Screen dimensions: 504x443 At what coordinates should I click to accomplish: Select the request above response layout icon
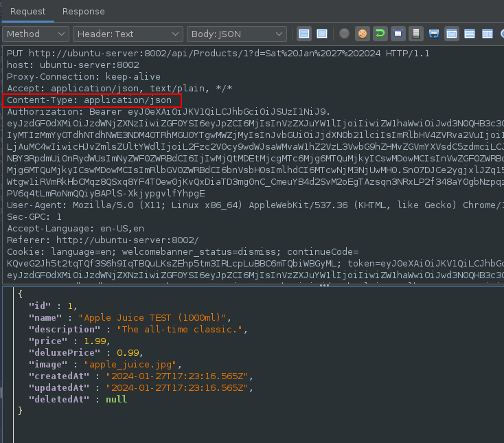click(470, 34)
